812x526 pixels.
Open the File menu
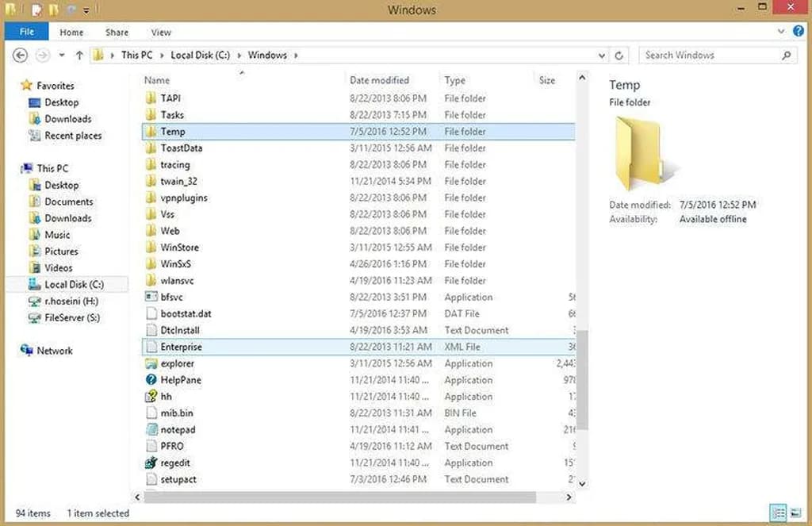click(x=26, y=33)
